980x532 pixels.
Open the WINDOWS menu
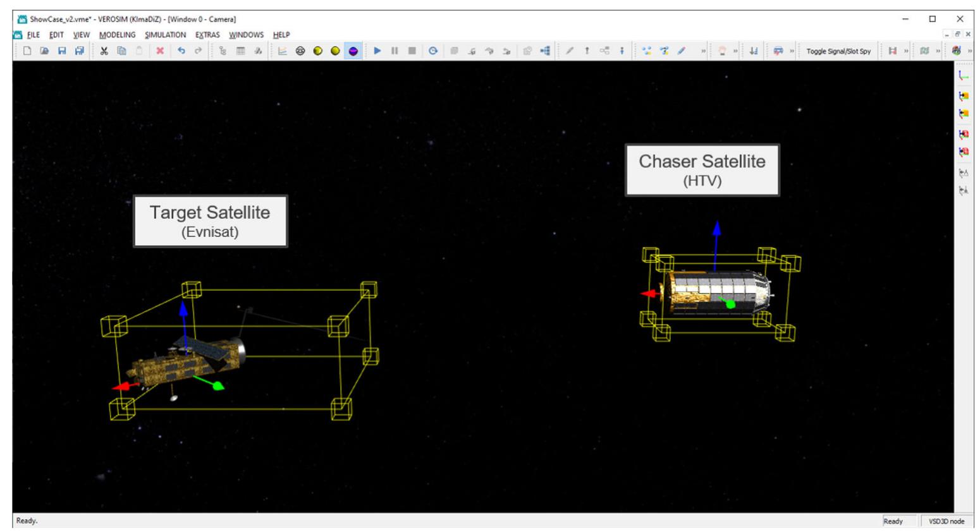pos(246,35)
